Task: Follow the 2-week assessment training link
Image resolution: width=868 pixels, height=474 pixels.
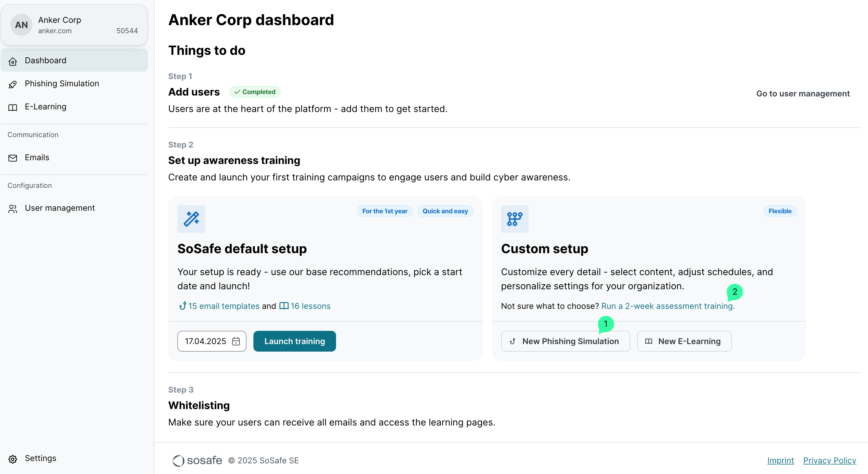Action: tap(667, 306)
